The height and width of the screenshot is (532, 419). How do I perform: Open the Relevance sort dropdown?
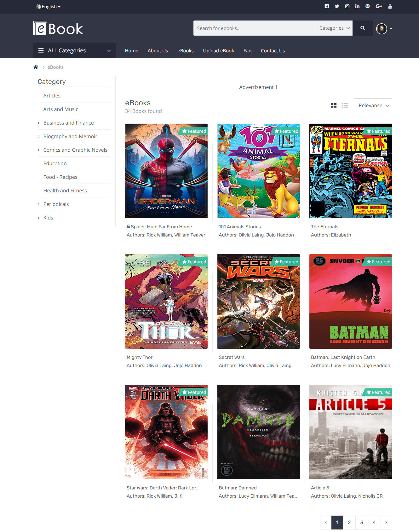pos(373,105)
